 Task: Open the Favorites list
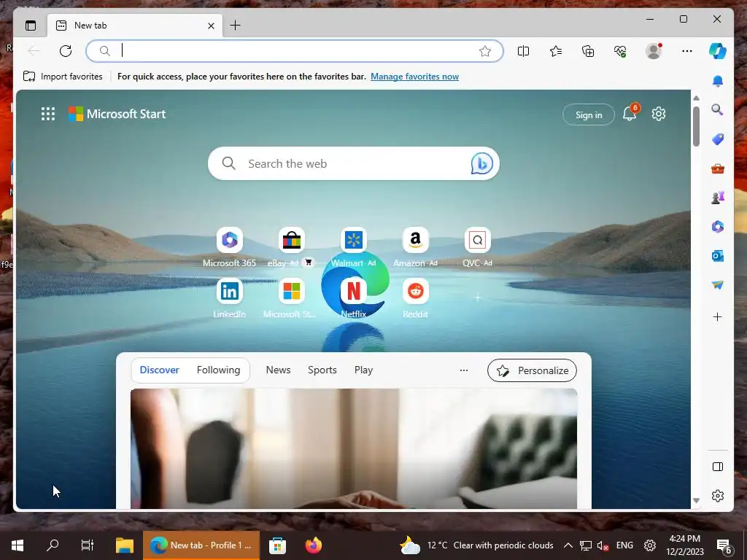555,51
